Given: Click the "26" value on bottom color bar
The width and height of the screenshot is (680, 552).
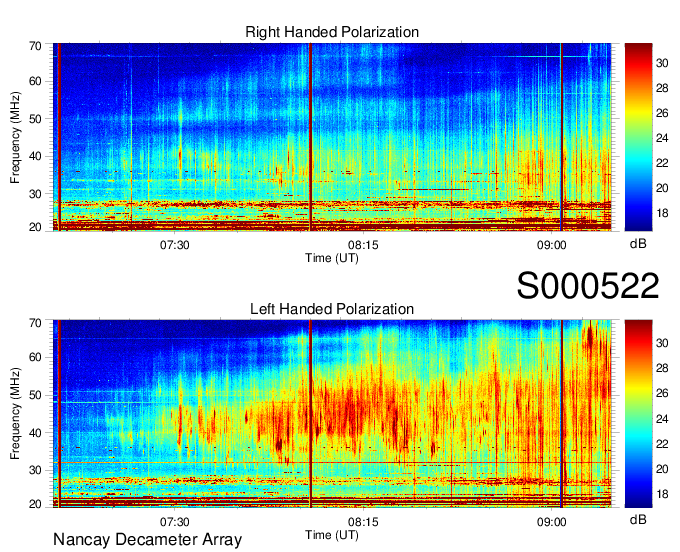Looking at the screenshot, I should [662, 393].
